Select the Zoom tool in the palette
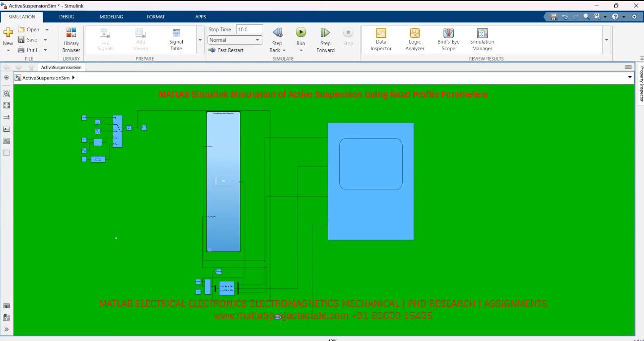The width and height of the screenshot is (644, 341). (x=6, y=93)
